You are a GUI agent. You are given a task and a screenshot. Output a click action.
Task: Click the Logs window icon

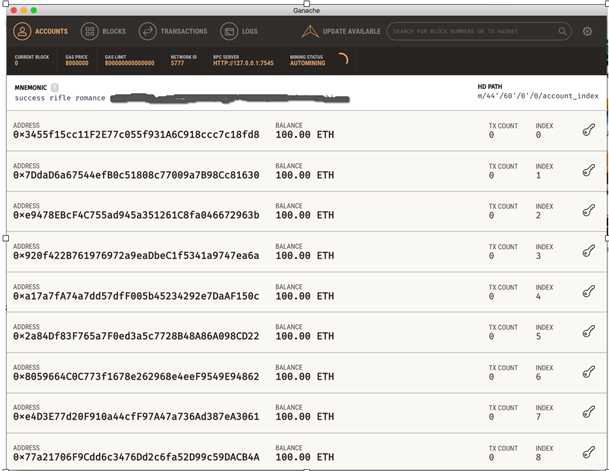coord(229,31)
